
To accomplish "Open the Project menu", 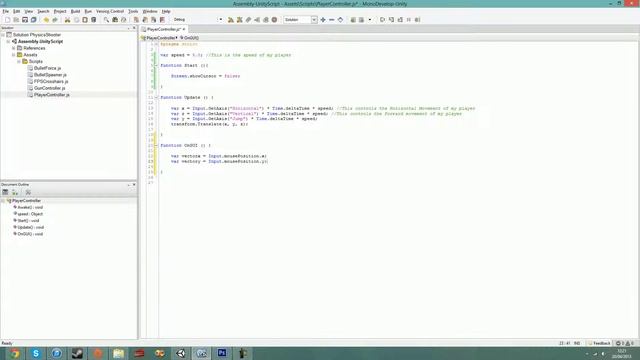I will pos(60,11).
